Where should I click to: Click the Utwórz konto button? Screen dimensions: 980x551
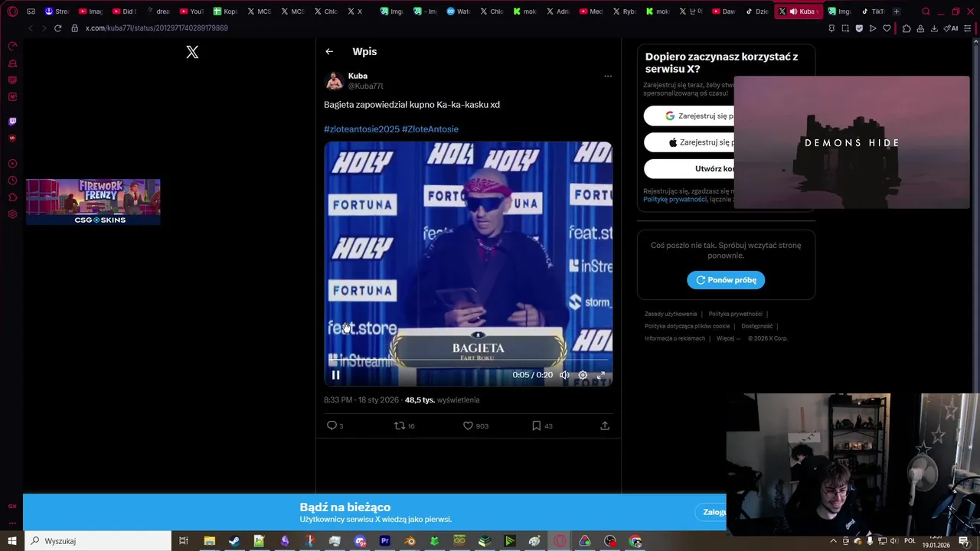(689, 168)
